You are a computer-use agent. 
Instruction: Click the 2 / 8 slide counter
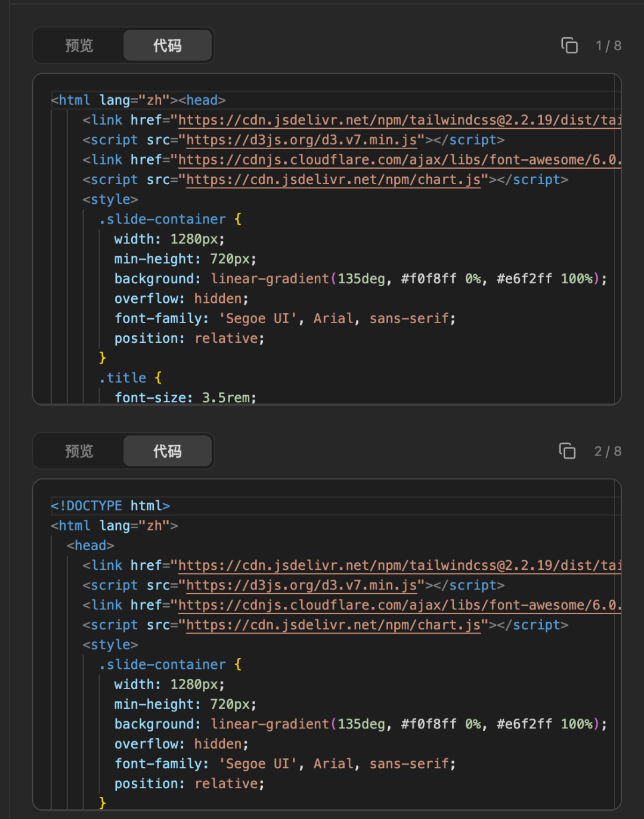(608, 452)
